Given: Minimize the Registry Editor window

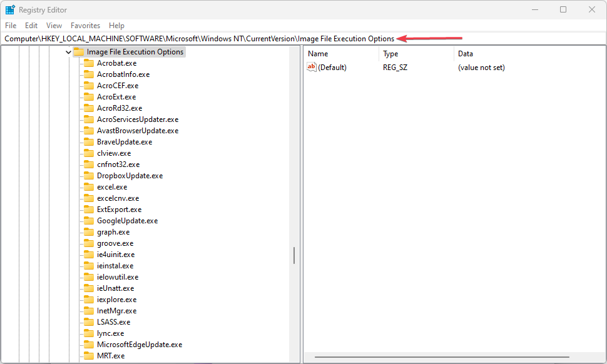Looking at the screenshot, I should pos(535,9).
